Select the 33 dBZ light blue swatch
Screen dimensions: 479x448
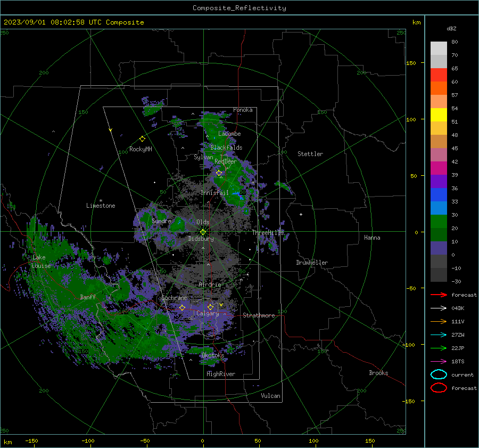(x=439, y=208)
